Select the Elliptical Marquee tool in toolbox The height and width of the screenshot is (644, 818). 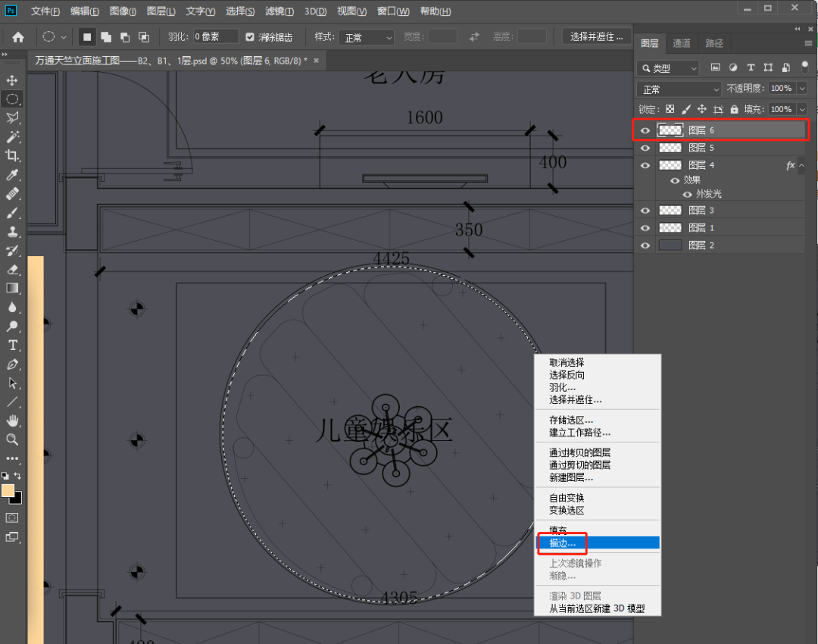(x=12, y=98)
